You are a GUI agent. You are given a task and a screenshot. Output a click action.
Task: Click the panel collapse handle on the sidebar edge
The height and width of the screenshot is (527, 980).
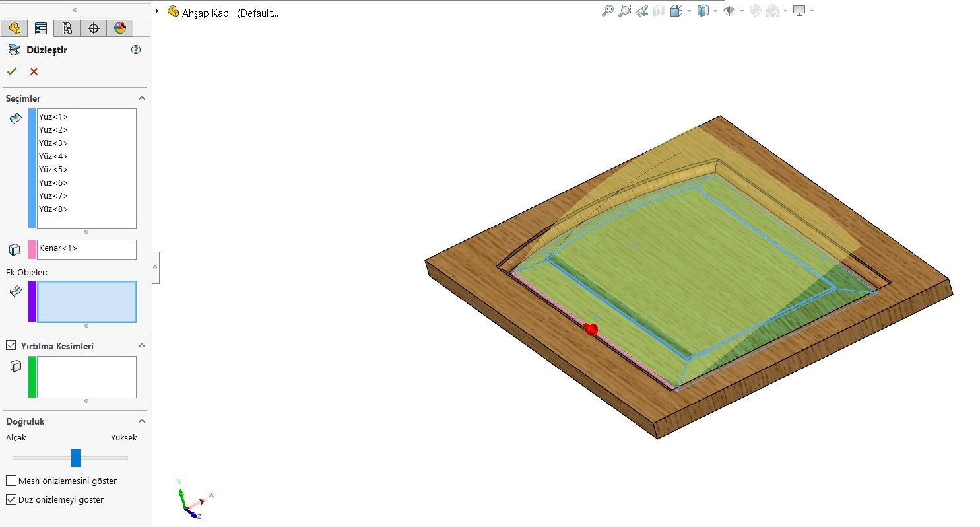pyautogui.click(x=155, y=267)
